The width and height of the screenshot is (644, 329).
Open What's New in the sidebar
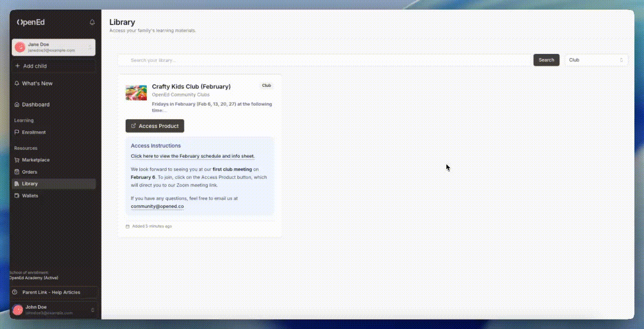[37, 84]
